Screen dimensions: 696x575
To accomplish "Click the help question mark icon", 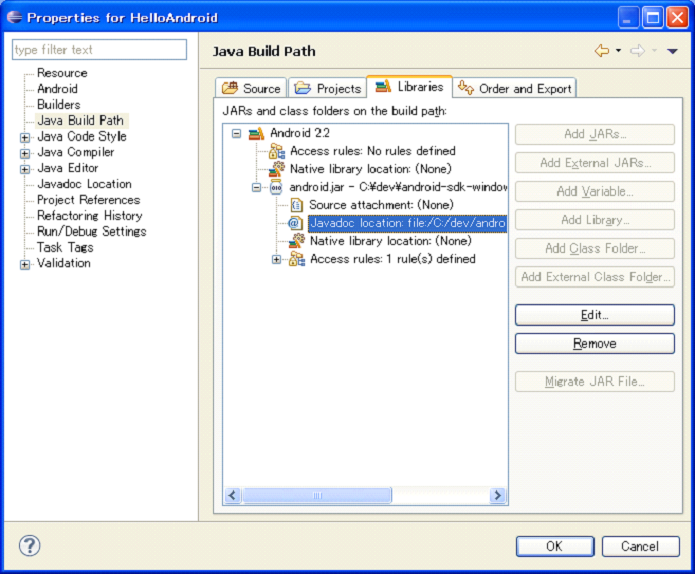I will [x=30, y=545].
